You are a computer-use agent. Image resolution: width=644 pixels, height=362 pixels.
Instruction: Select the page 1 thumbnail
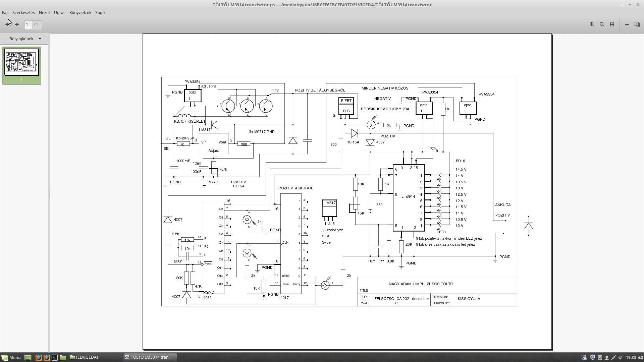pyautogui.click(x=22, y=62)
